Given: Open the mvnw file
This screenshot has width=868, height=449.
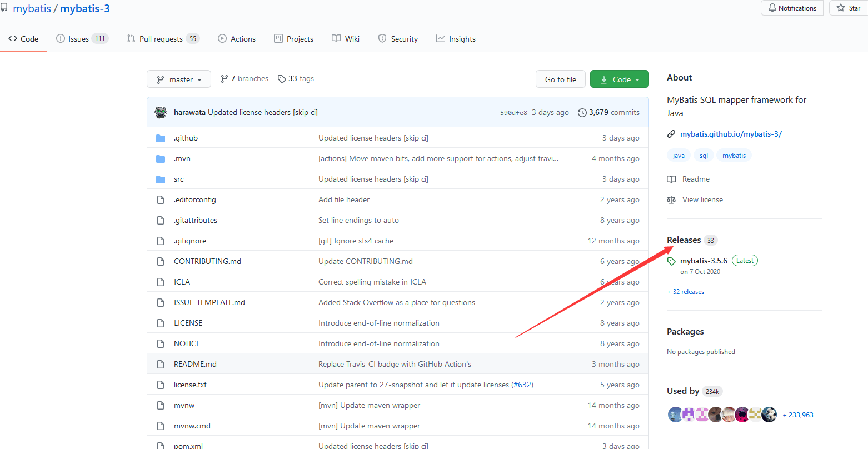Looking at the screenshot, I should click(x=184, y=406).
